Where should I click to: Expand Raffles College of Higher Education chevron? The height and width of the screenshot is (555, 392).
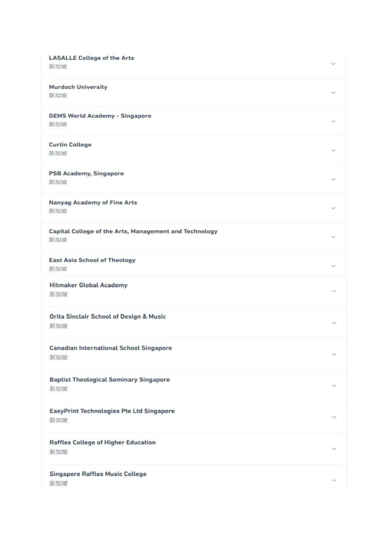pos(334,449)
